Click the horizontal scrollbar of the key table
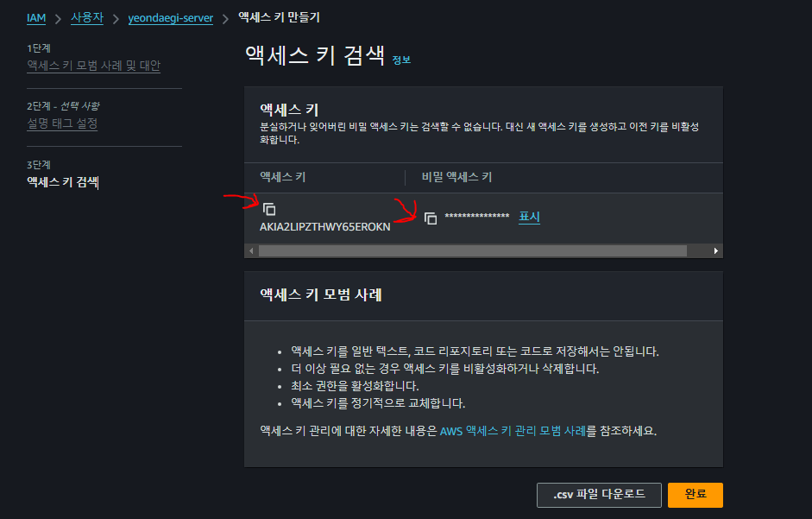 (472, 251)
